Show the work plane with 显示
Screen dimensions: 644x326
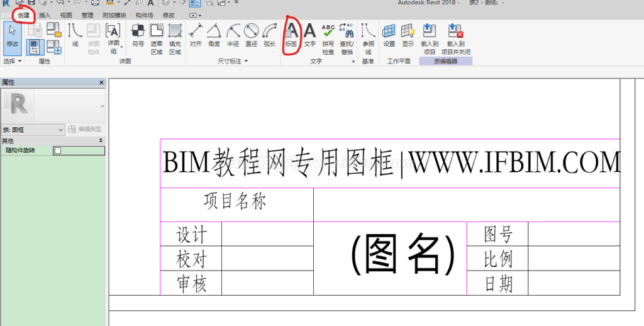point(408,35)
